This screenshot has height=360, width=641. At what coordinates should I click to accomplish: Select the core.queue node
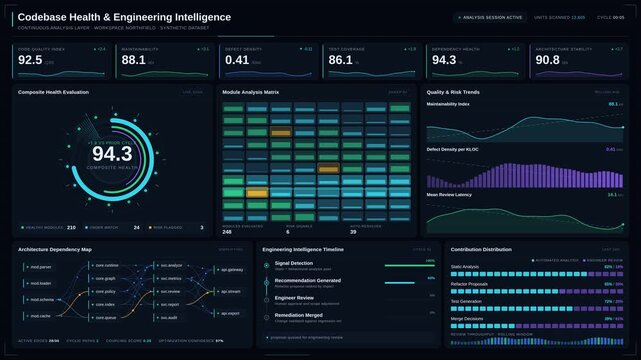(x=104, y=318)
